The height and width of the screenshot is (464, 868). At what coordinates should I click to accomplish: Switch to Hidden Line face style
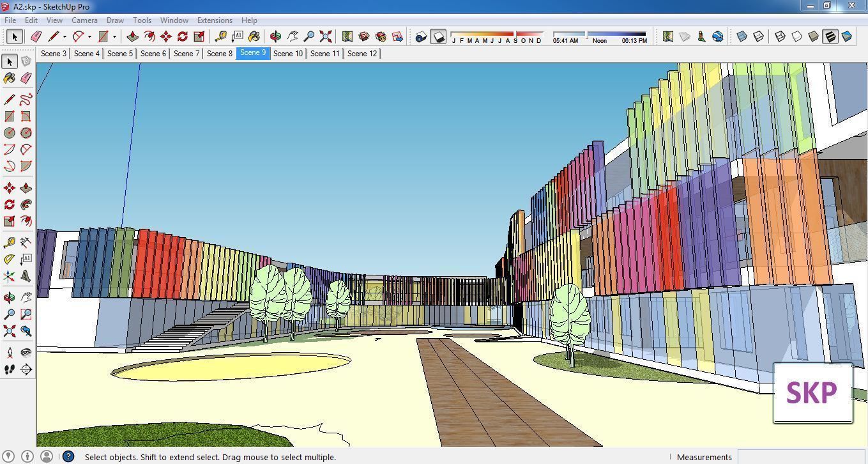click(797, 36)
